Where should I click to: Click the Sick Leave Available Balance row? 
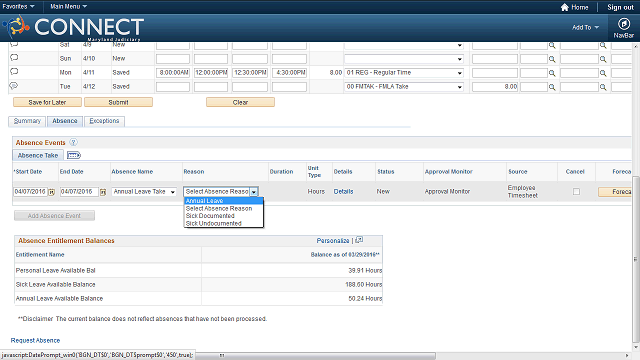(198, 284)
